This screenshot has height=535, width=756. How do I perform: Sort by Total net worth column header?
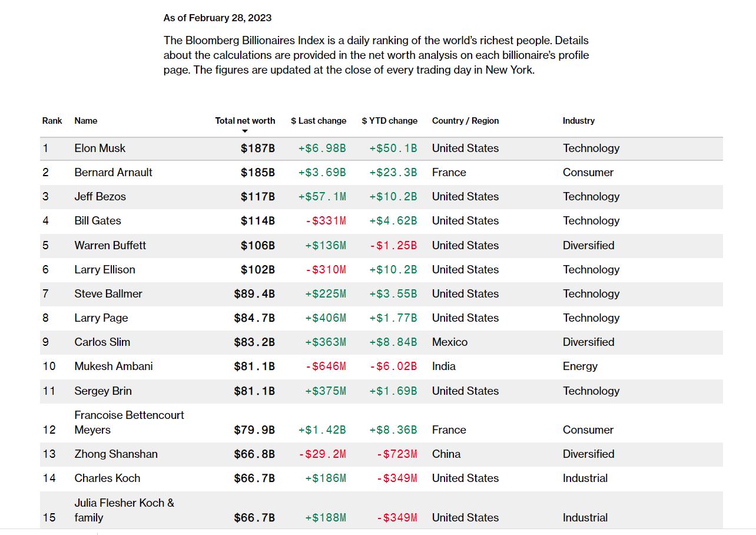coord(245,121)
